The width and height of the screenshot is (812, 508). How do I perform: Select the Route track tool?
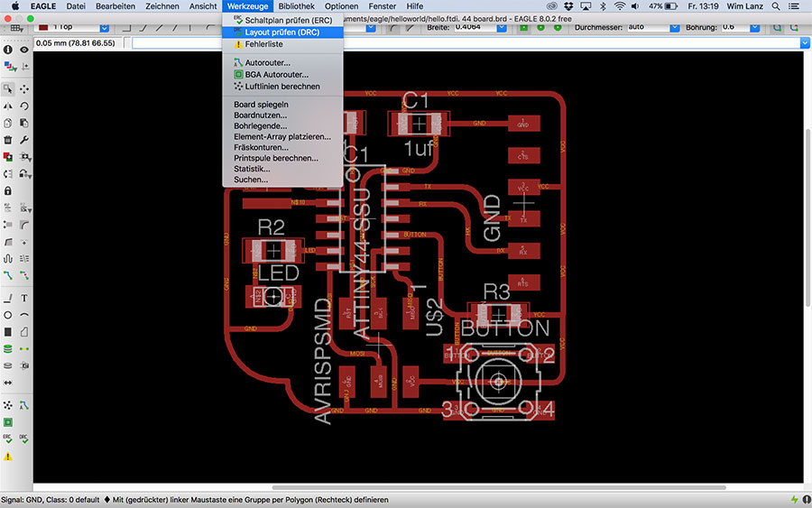click(8, 275)
